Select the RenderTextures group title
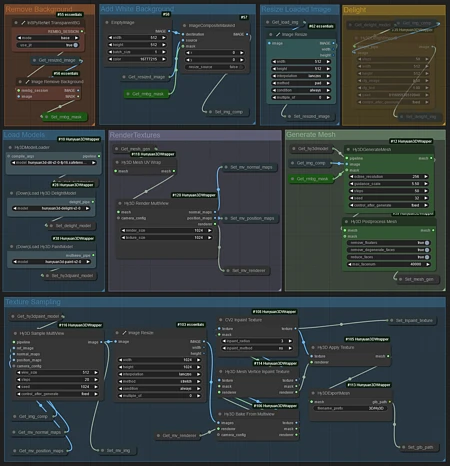This screenshot has width=450, height=466. click(x=135, y=135)
